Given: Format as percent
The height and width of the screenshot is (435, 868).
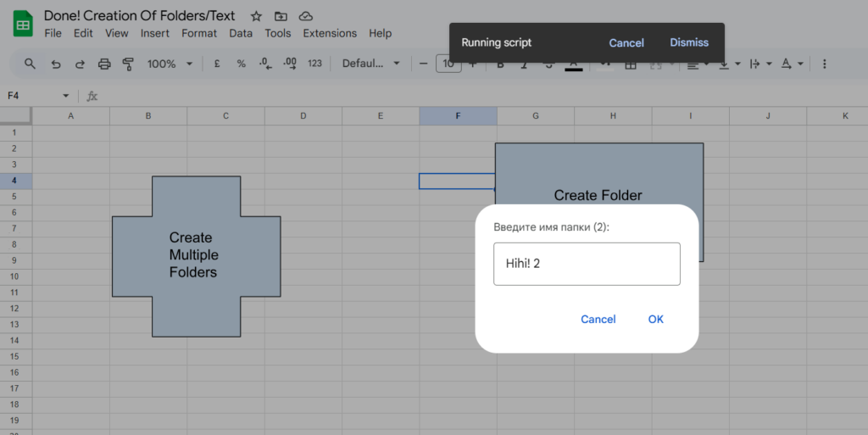Looking at the screenshot, I should [241, 64].
